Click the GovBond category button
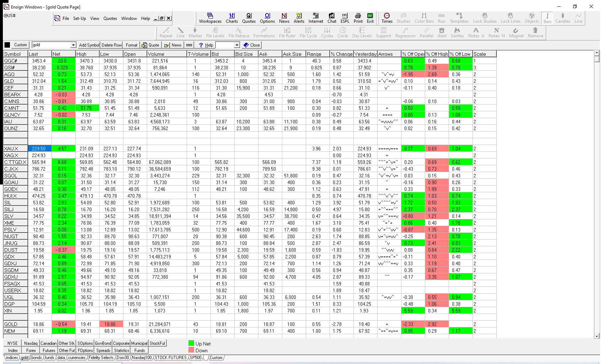This screenshot has width=603, height=364. [x=103, y=343]
